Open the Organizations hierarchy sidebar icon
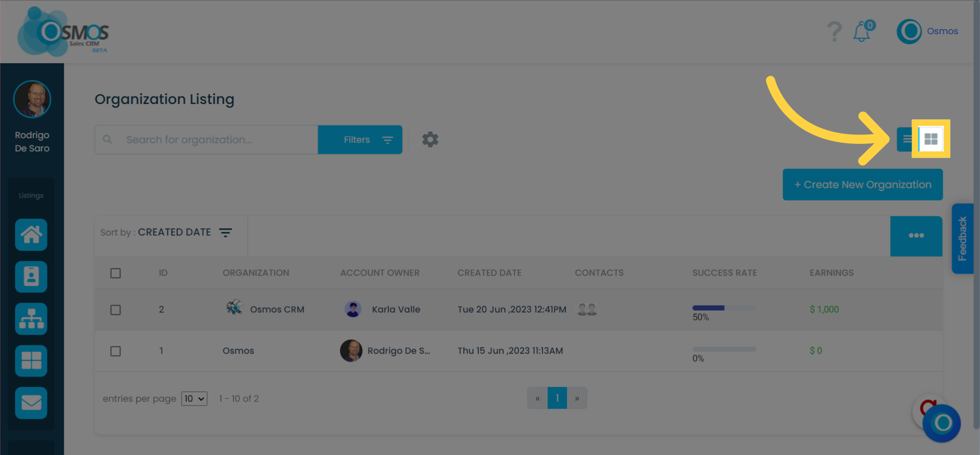This screenshot has width=980, height=455. coord(31,319)
